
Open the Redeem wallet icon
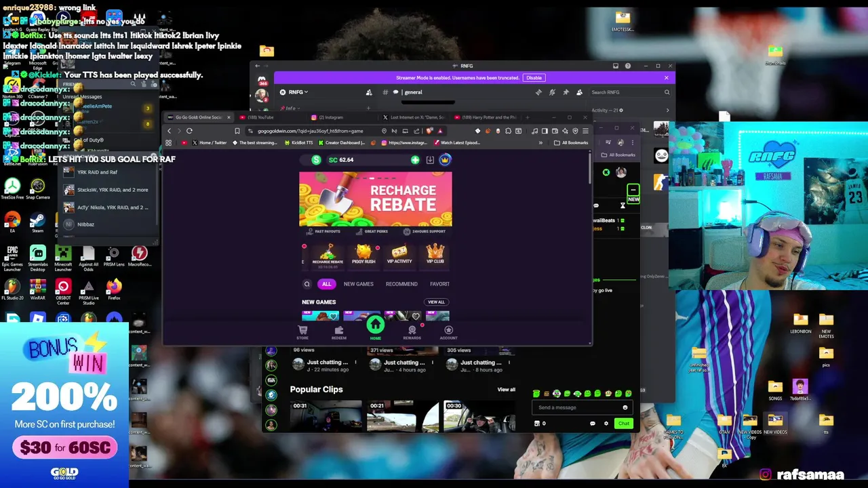339,332
